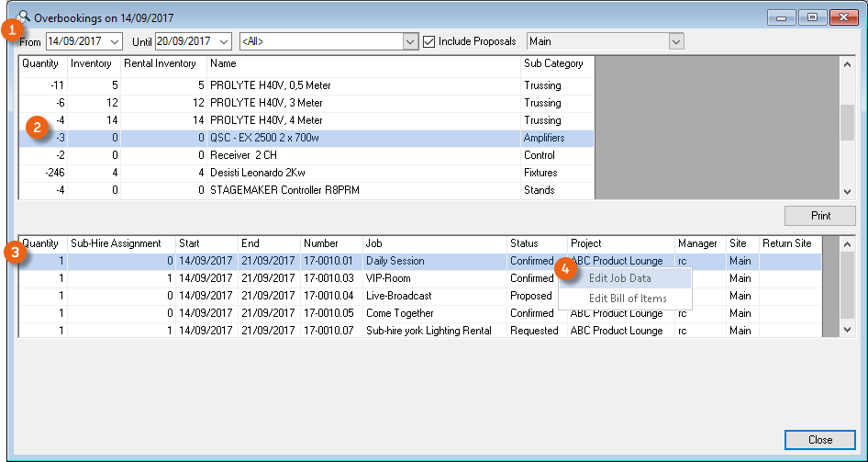Sort upper list by Sub Category header
Viewport: 868px width, 462px height.
552,63
